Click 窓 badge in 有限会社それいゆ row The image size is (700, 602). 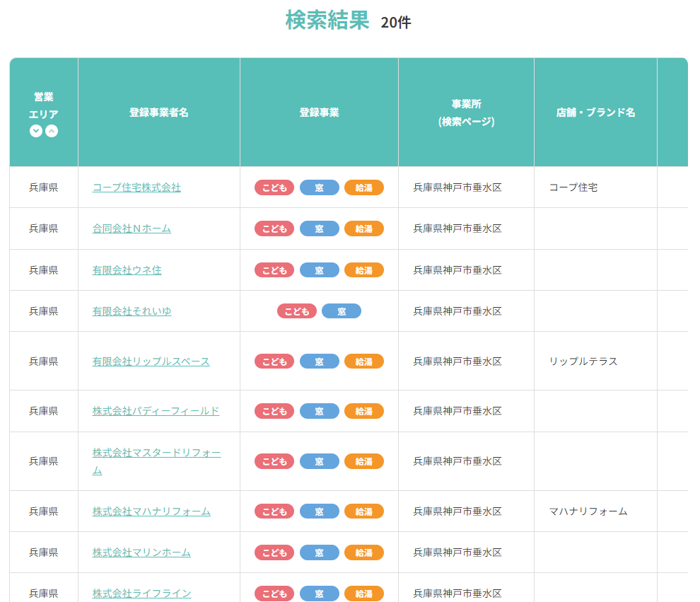[x=342, y=311]
